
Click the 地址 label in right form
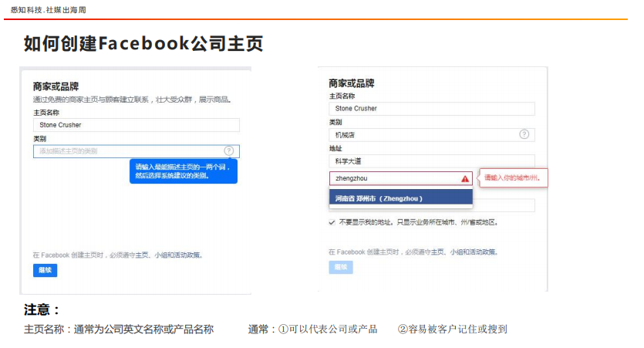(335, 148)
